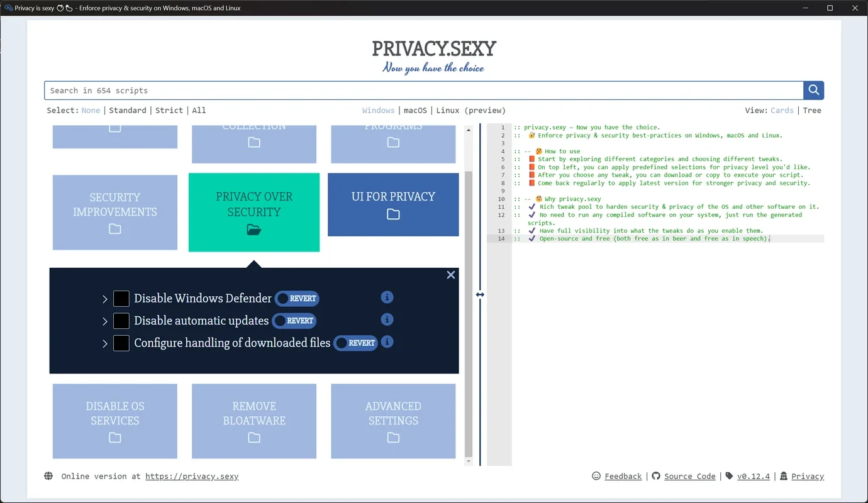Viewport: 868px width, 503px height.
Task: Close the expanded category panel with X
Action: click(451, 275)
